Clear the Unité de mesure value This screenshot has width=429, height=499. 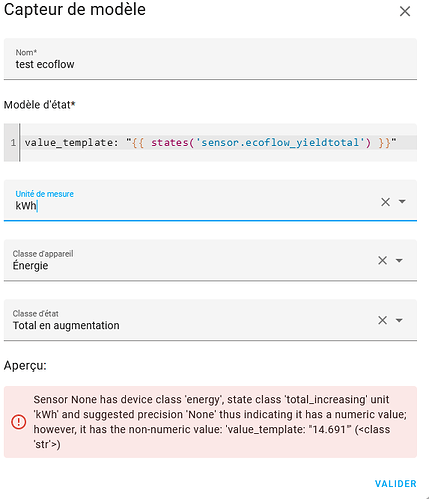point(385,202)
